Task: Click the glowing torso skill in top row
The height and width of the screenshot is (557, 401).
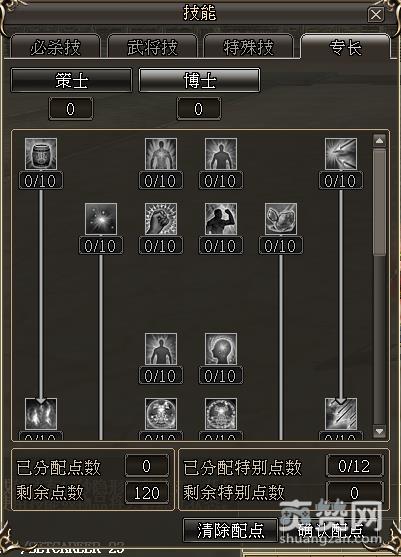Action: point(161,154)
